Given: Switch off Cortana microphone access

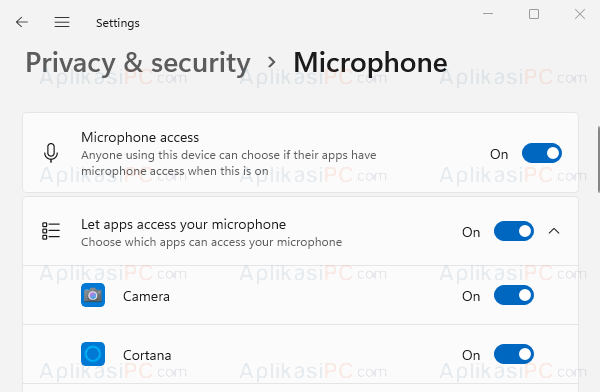Looking at the screenshot, I should [x=514, y=354].
